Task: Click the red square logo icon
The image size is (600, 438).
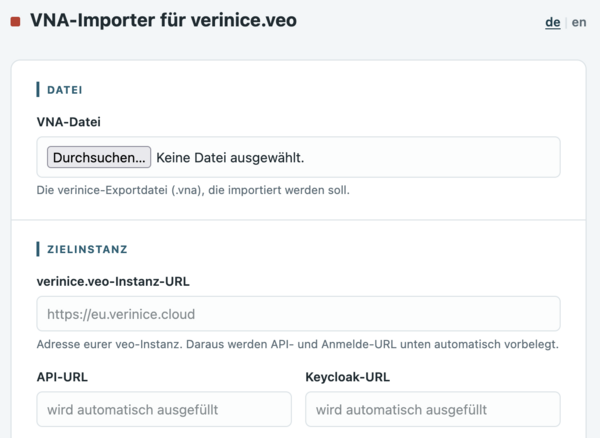Action: [x=15, y=22]
